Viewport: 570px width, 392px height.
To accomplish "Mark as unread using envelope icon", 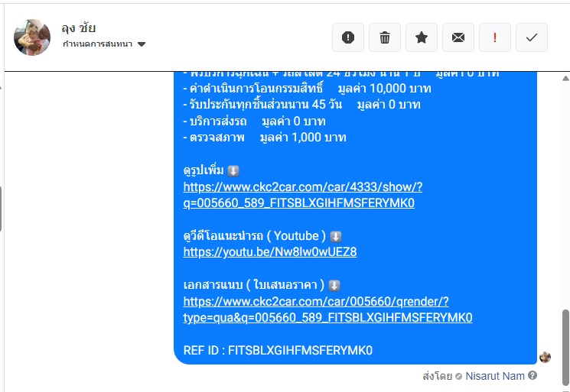I will point(458,37).
